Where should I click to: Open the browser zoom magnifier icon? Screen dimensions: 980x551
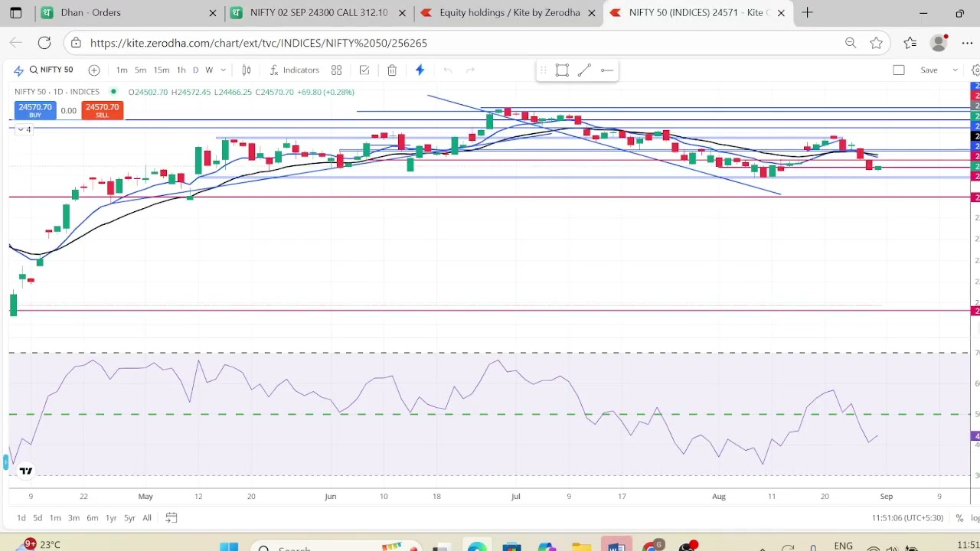tap(851, 43)
